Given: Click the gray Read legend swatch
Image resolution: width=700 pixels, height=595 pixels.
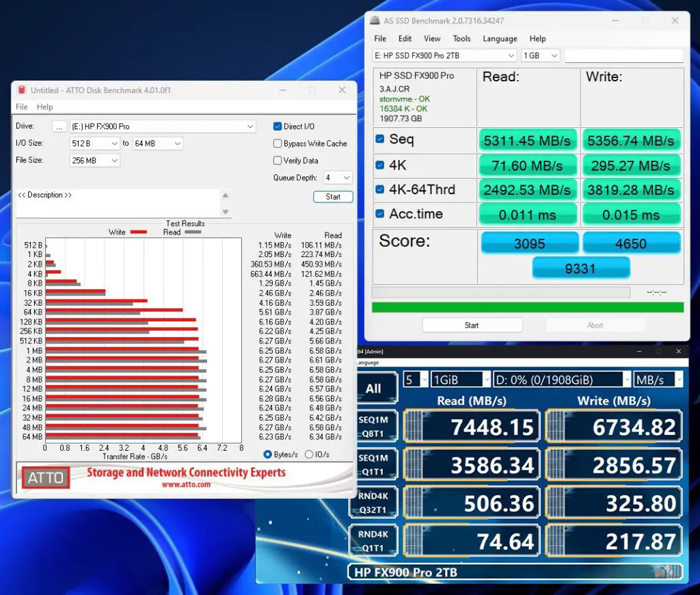Looking at the screenshot, I should pyautogui.click(x=193, y=232).
